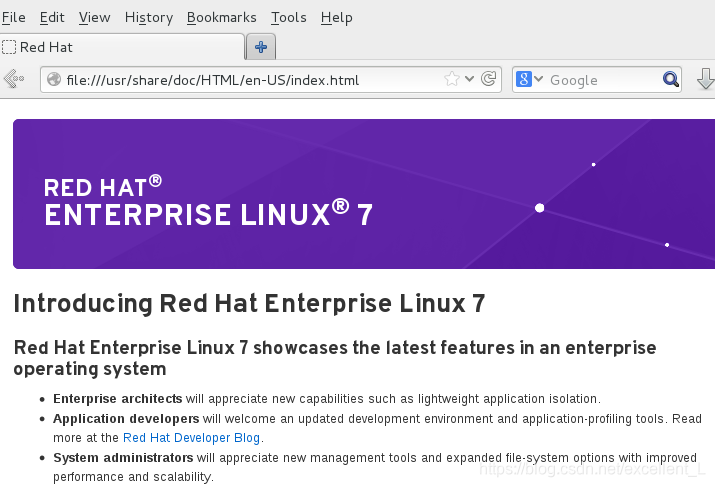Viewport: 715px width, 487px height.
Task: Open the Bookmarks menu
Action: tap(222, 17)
